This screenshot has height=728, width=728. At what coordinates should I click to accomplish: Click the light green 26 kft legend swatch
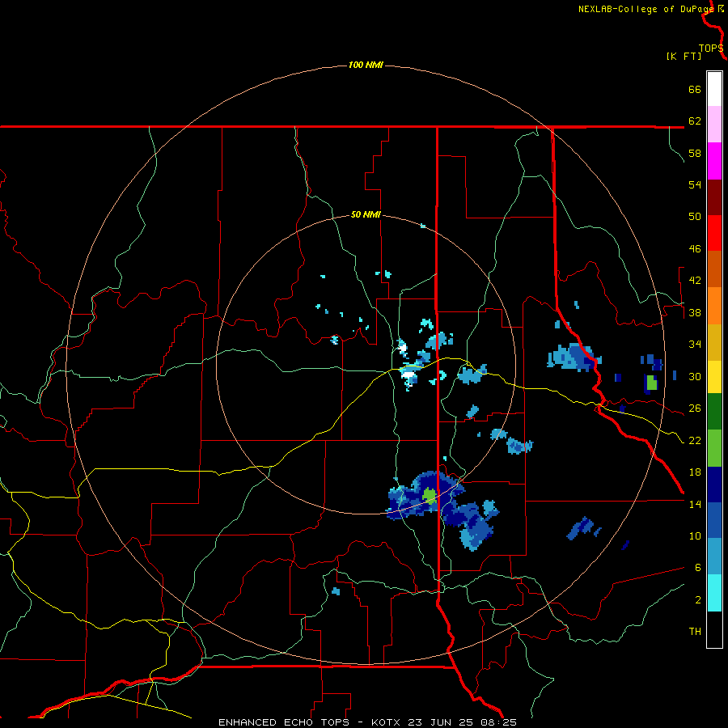tap(714, 448)
